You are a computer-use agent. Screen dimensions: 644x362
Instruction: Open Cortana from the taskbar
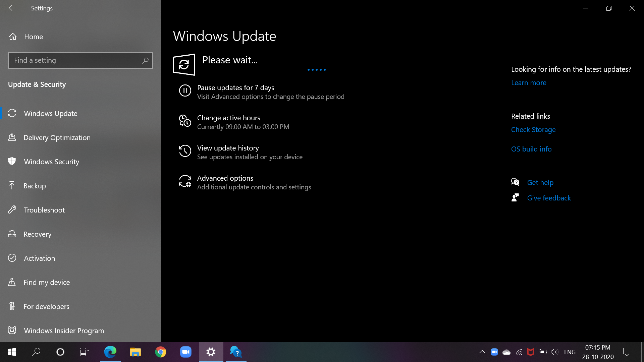click(x=60, y=352)
